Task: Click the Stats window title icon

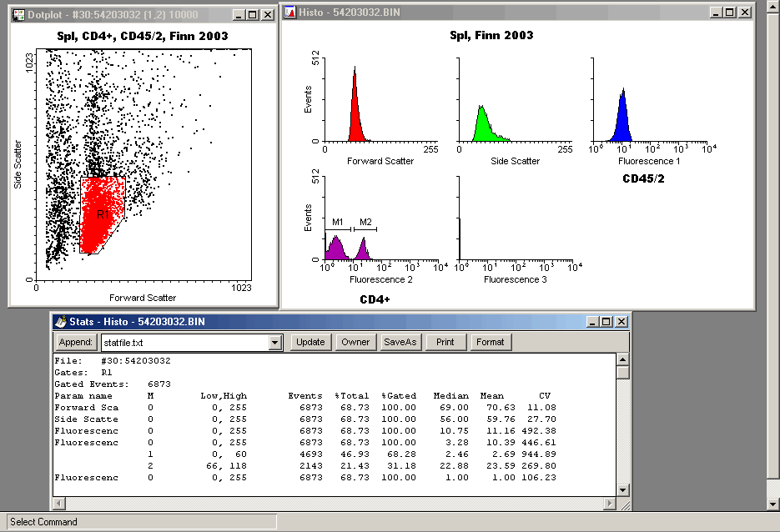Action: tap(60, 322)
